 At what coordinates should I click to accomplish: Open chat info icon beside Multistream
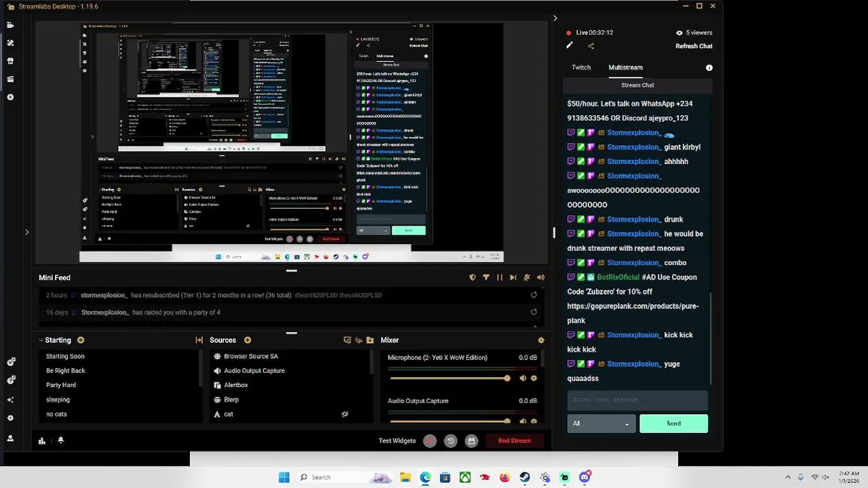point(709,68)
